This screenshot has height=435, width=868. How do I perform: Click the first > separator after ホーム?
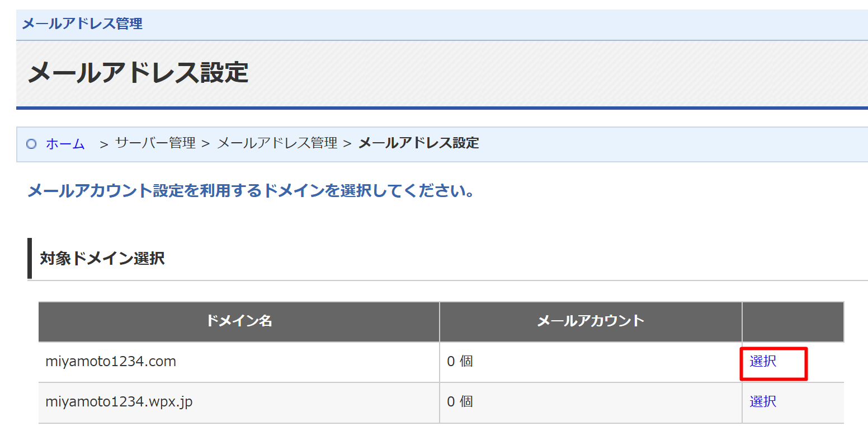click(x=103, y=144)
